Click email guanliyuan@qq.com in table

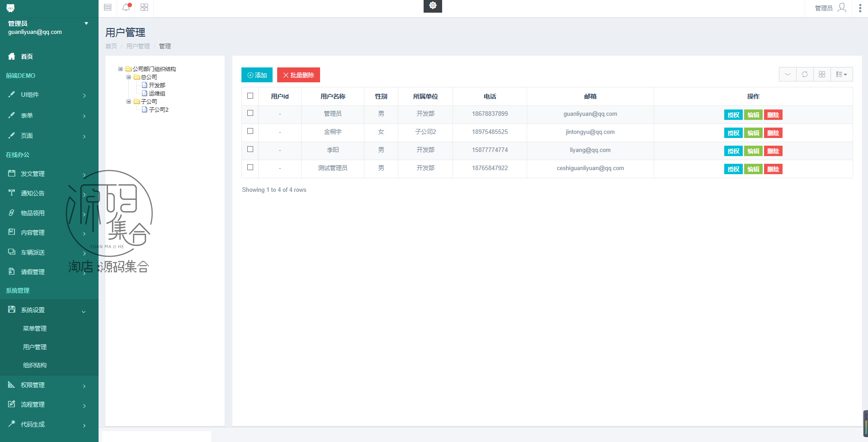coord(590,114)
